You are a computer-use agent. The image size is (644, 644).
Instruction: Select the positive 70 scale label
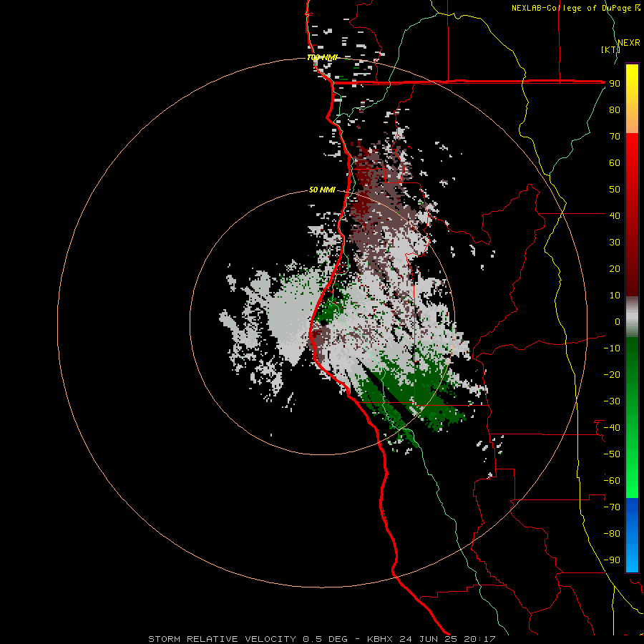click(x=615, y=137)
